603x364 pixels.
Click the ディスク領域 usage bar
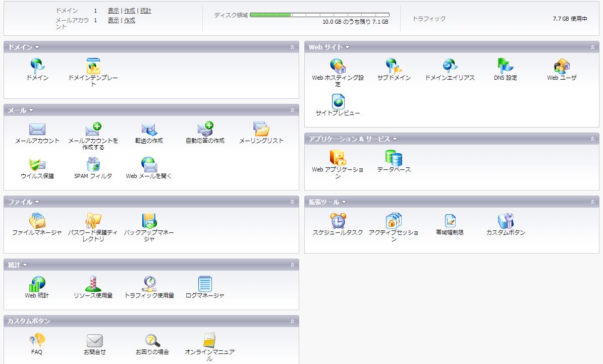point(319,15)
